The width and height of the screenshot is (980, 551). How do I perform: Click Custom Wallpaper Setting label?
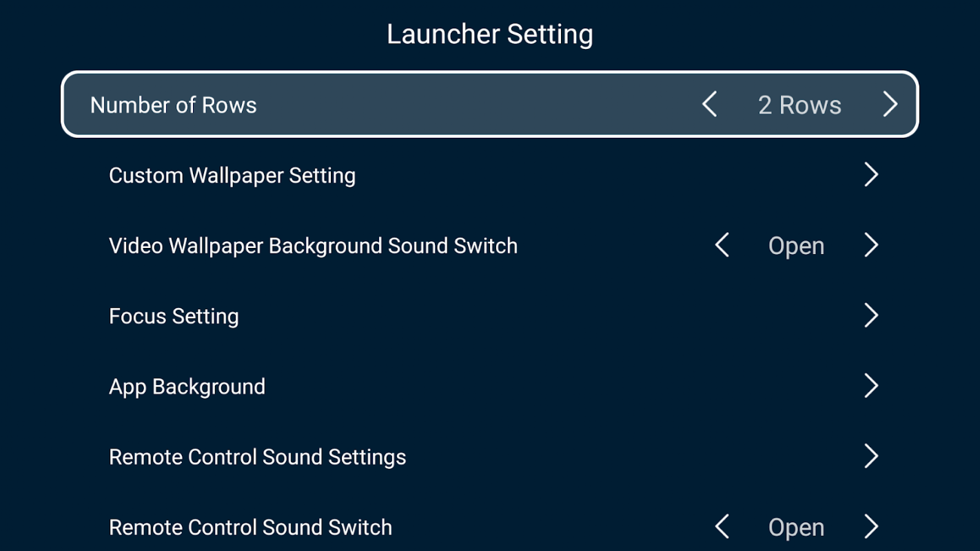pyautogui.click(x=232, y=176)
